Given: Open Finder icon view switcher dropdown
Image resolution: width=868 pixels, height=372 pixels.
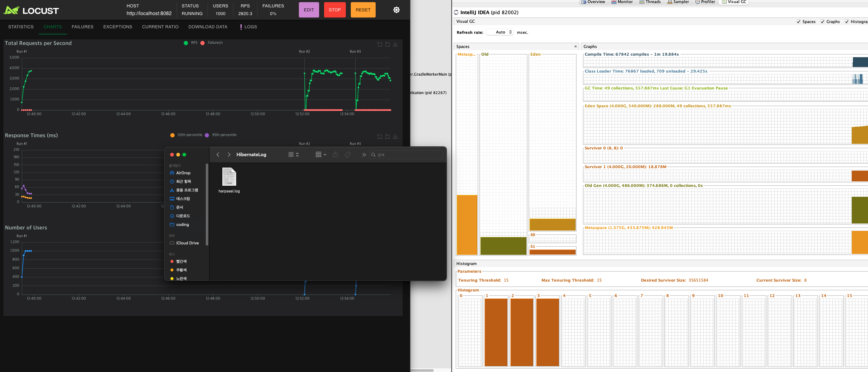Looking at the screenshot, I should (x=294, y=154).
